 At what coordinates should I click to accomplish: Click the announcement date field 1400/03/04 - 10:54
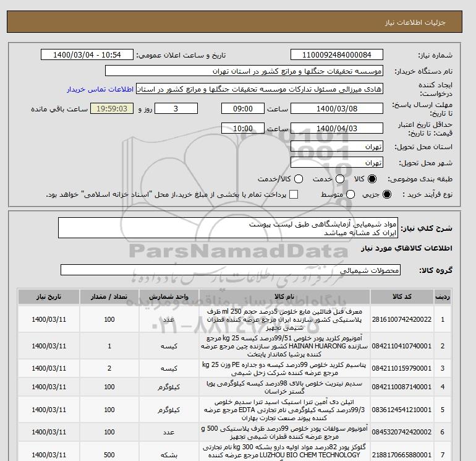pyautogui.click(x=87, y=54)
